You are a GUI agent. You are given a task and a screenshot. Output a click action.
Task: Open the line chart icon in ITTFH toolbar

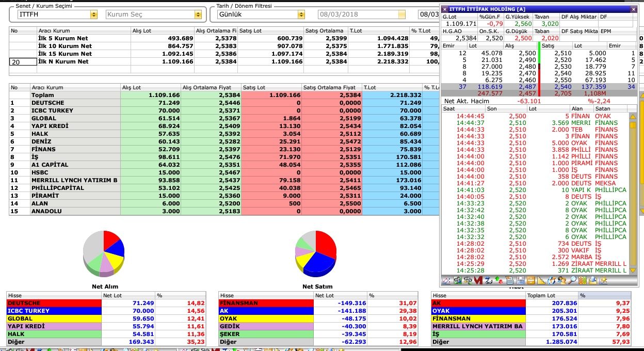click(446, 281)
